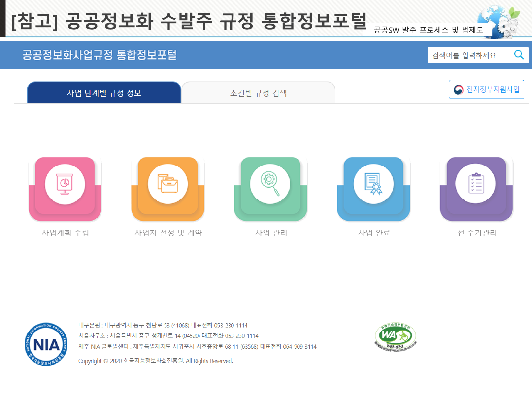Viewport: 532px width, 399px height.
Task: Click the 사업 관리 text label
Action: coord(271,233)
